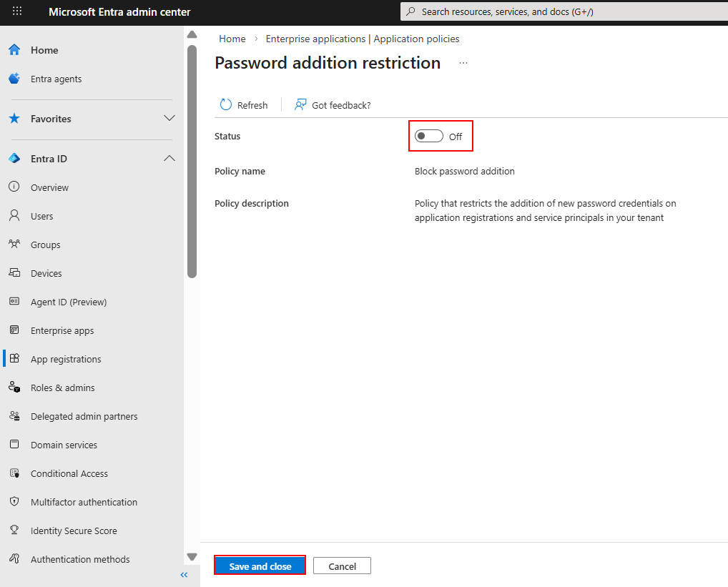Open App registrations menu item

coord(66,359)
